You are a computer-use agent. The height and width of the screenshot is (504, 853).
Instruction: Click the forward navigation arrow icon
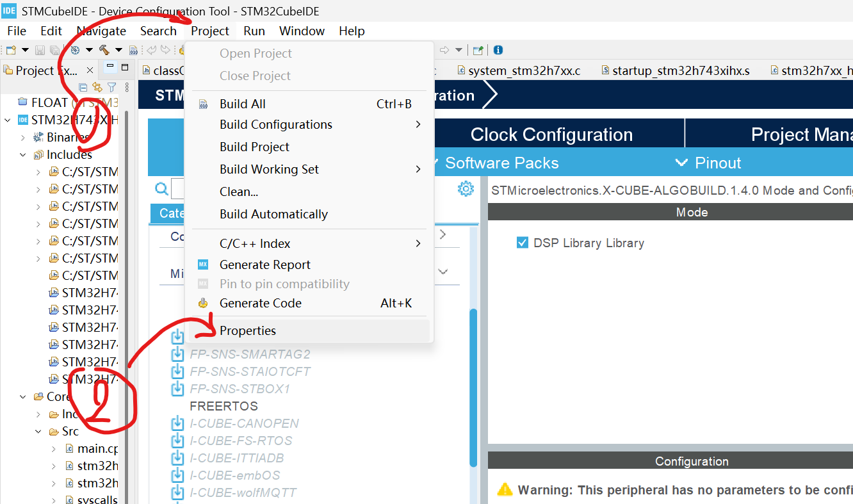(x=445, y=50)
